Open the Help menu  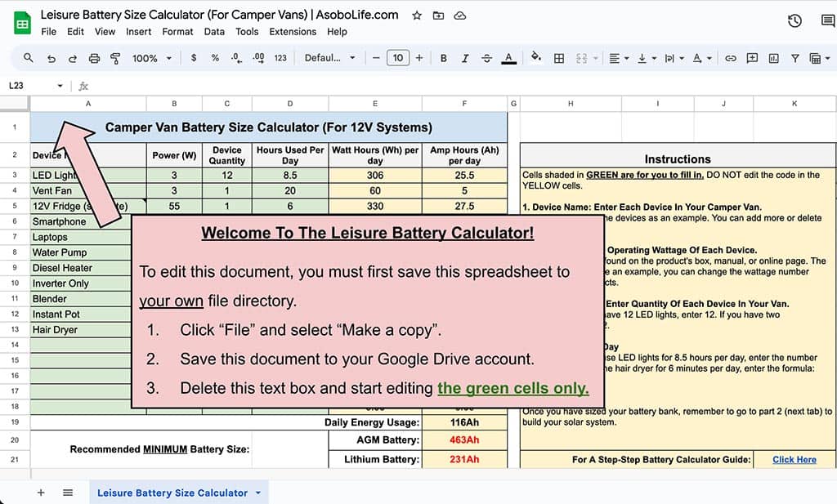tap(337, 32)
